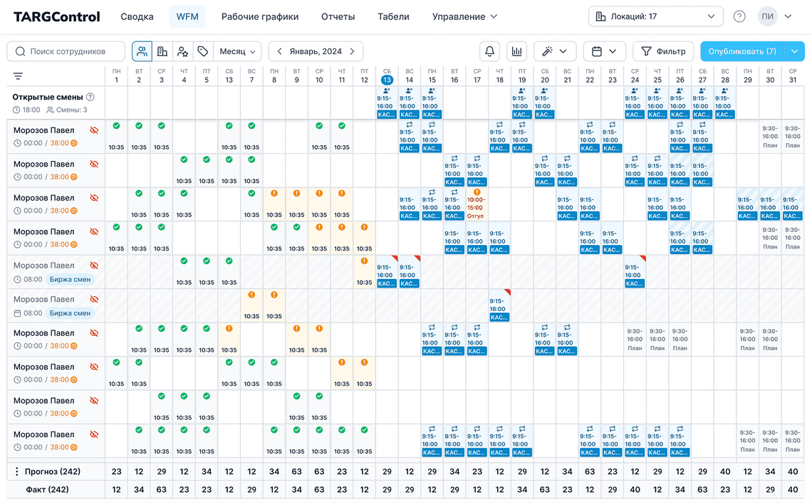Click the Опубликовать (7) button
Image resolution: width=812 pixels, height=504 pixels.
[742, 51]
